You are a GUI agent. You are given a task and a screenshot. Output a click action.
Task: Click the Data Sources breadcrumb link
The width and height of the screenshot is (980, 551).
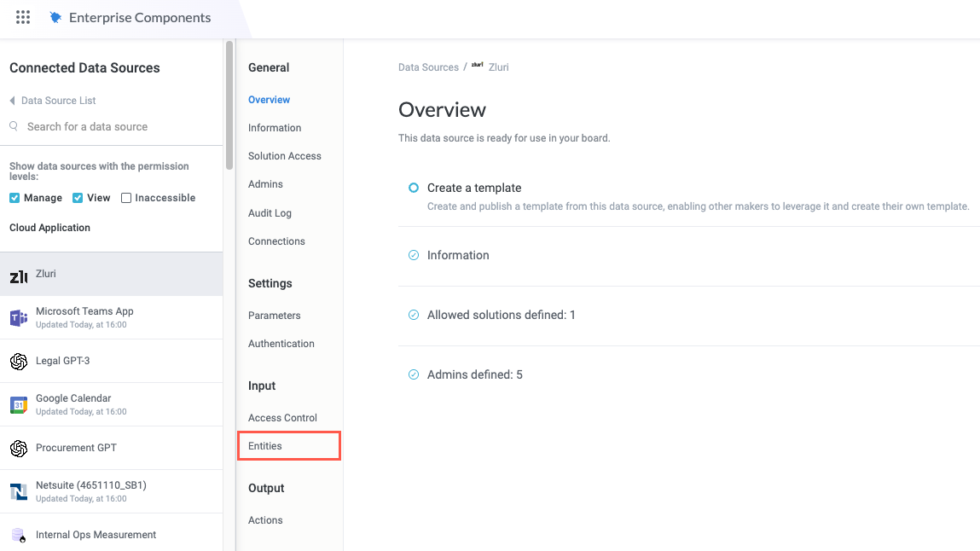[428, 67]
